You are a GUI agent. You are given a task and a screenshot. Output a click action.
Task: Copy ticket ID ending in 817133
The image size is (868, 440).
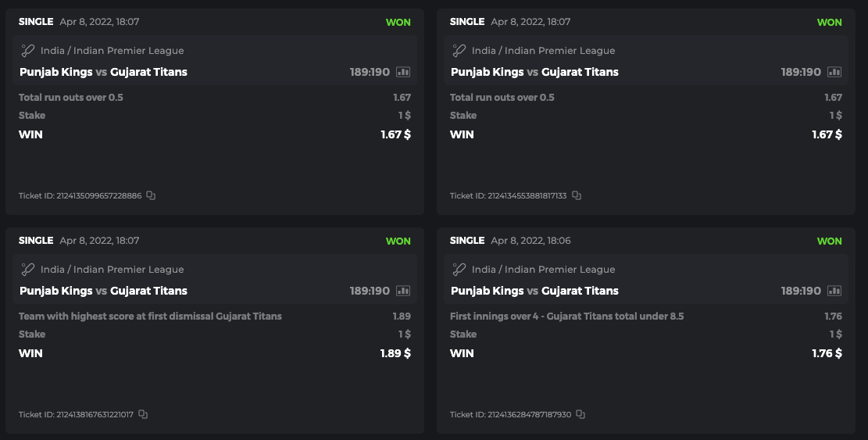576,195
